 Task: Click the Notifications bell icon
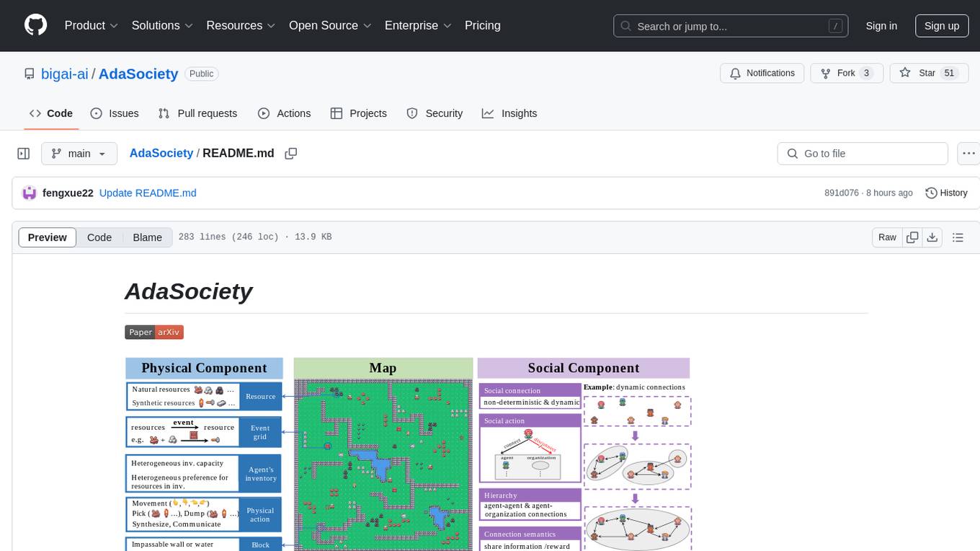[736, 74]
